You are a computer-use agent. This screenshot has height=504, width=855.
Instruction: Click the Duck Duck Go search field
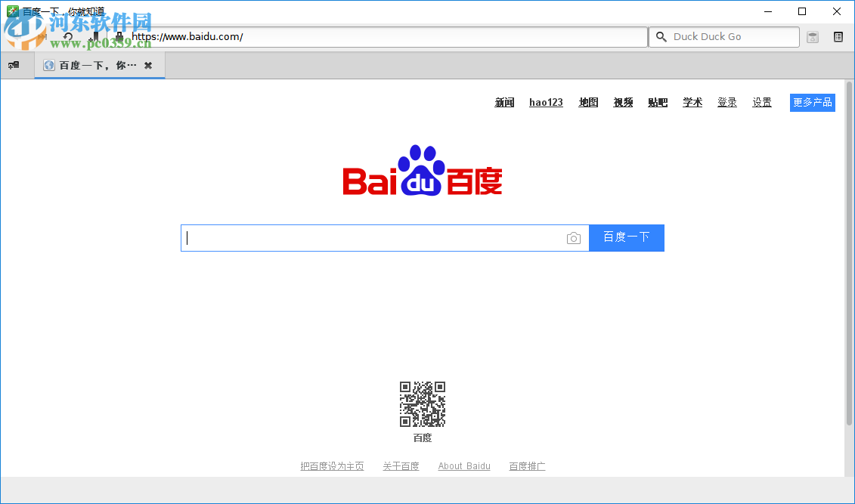726,36
